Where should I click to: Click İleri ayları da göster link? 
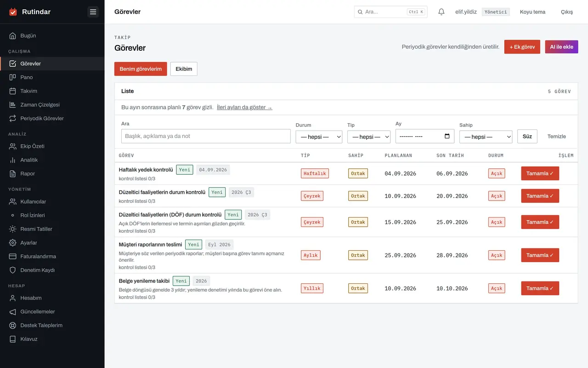(244, 108)
